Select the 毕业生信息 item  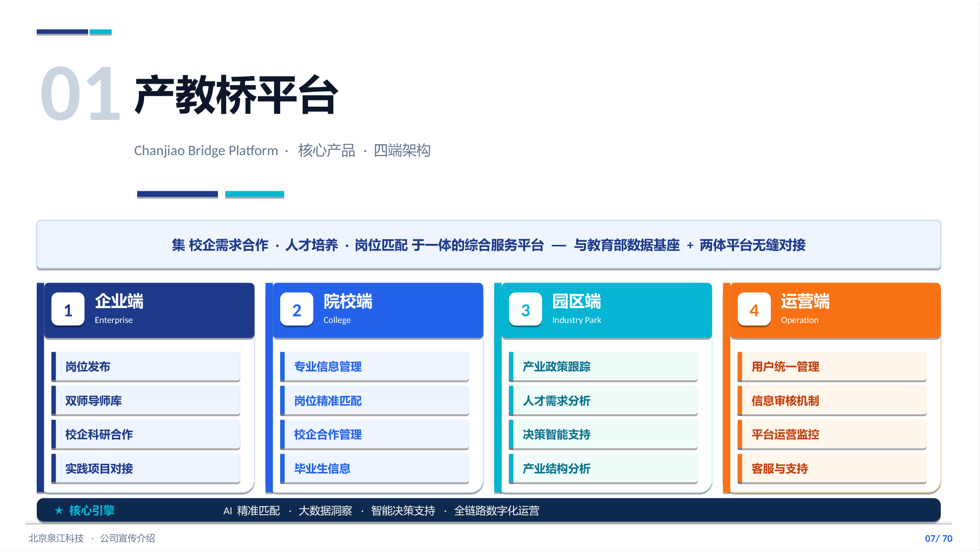click(375, 468)
